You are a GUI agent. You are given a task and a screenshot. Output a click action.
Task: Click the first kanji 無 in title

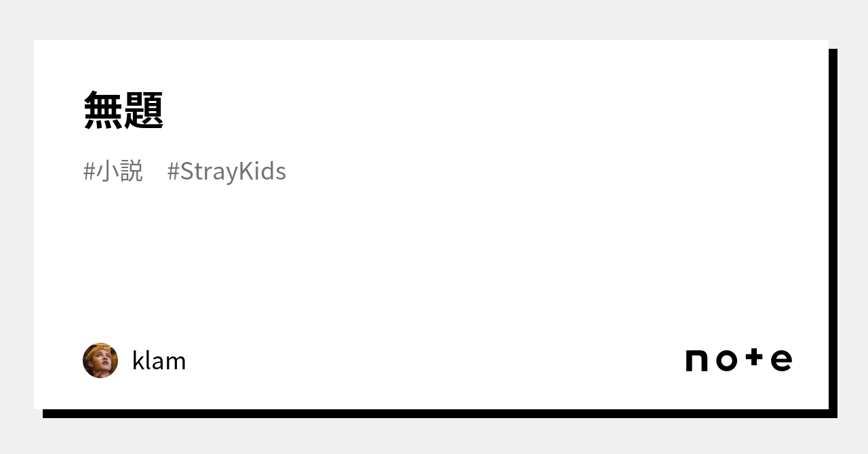point(103,110)
